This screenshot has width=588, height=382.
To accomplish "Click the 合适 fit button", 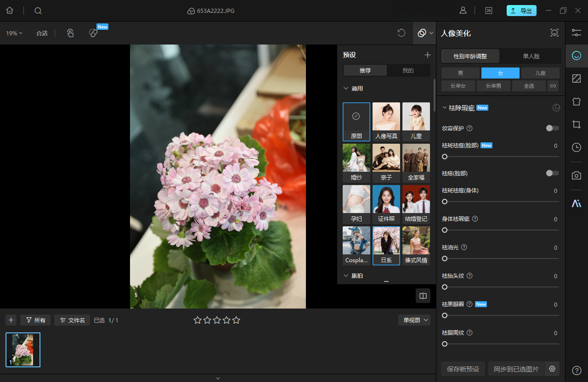I will pyautogui.click(x=42, y=33).
